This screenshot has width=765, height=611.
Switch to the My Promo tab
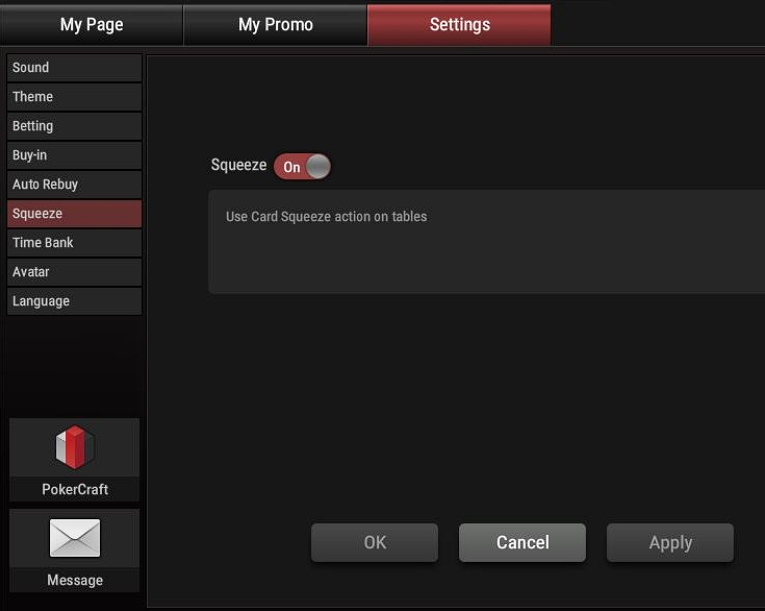275,25
